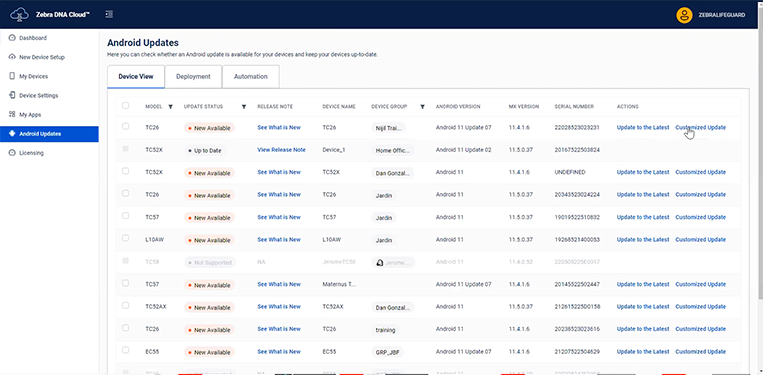
Task: Click MX version 11.4.0.52 in TC58 row
Action: [x=521, y=262]
